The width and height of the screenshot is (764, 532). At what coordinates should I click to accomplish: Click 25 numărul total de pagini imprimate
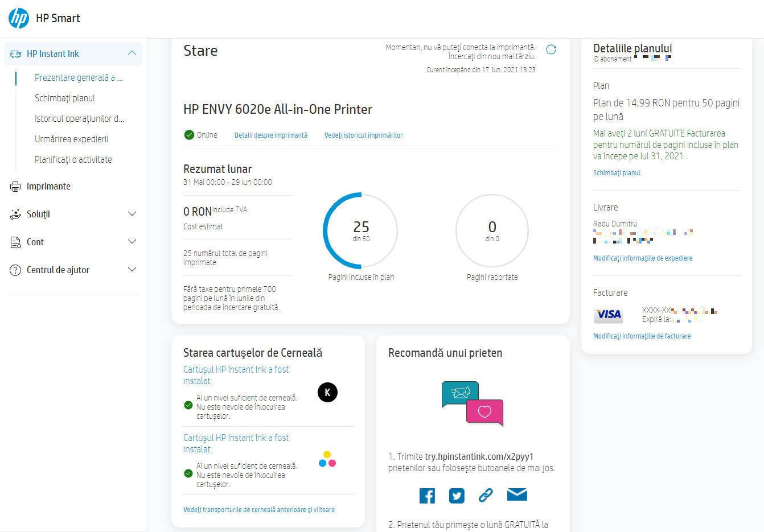(x=225, y=258)
